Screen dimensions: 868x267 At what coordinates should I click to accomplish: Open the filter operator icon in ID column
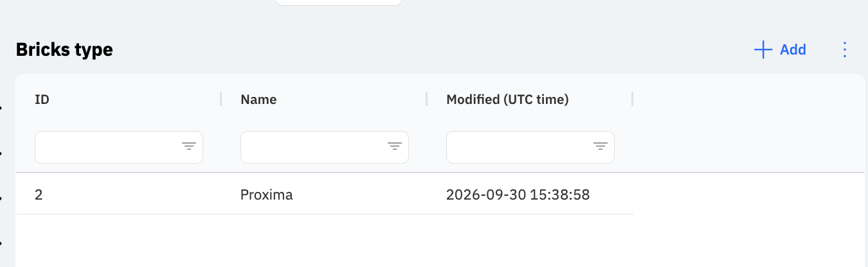click(x=189, y=147)
